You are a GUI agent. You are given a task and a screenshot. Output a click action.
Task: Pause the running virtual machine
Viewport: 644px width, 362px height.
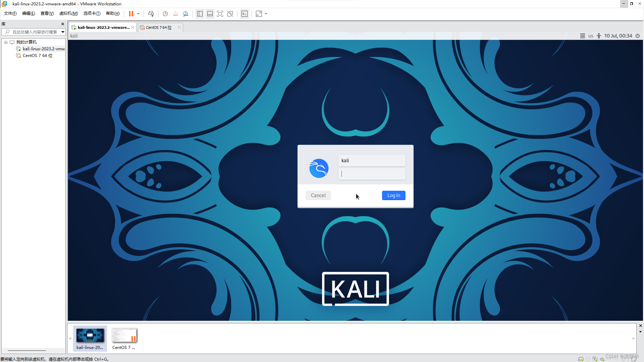click(131, 14)
